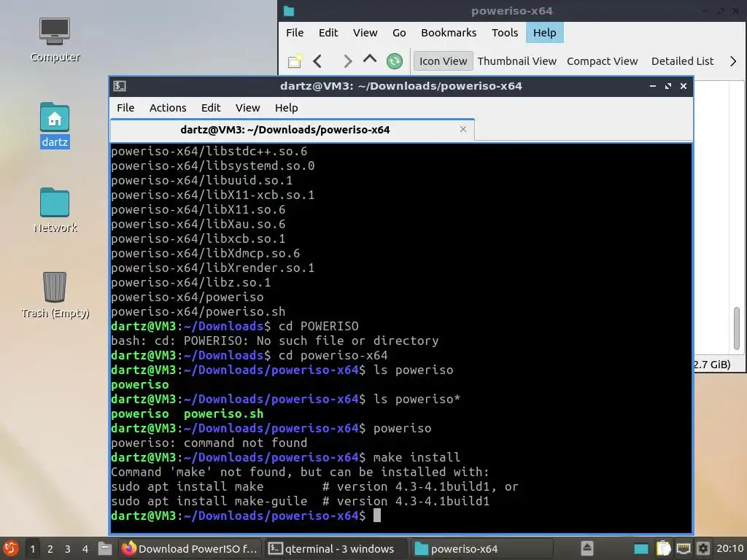Open the Bookmarks menu
Viewport: 747px width, 560px height.
coord(449,32)
